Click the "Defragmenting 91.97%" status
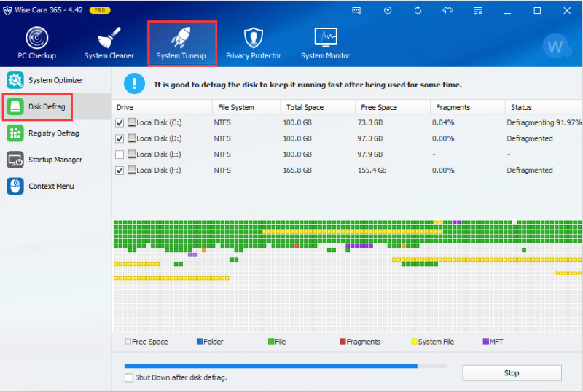 544,122
